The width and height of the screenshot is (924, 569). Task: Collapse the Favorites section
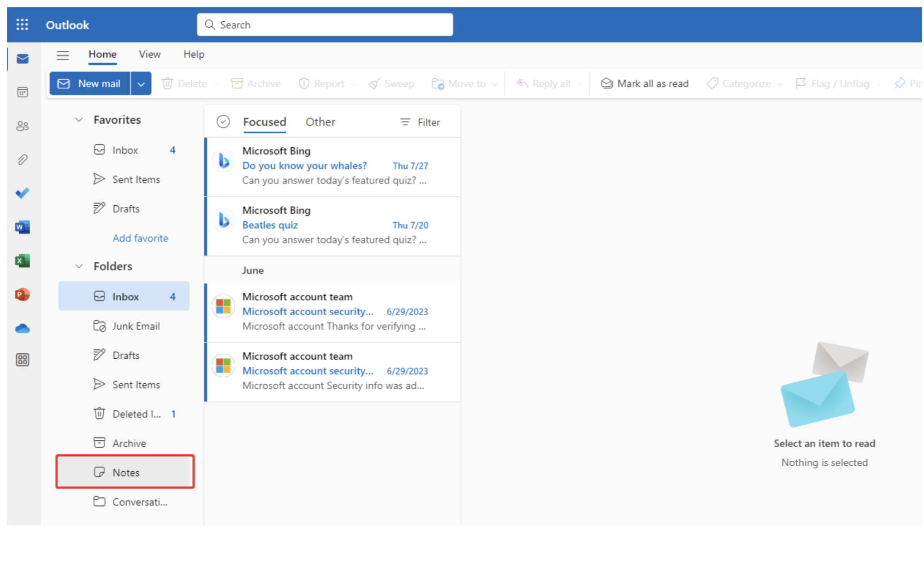point(79,120)
